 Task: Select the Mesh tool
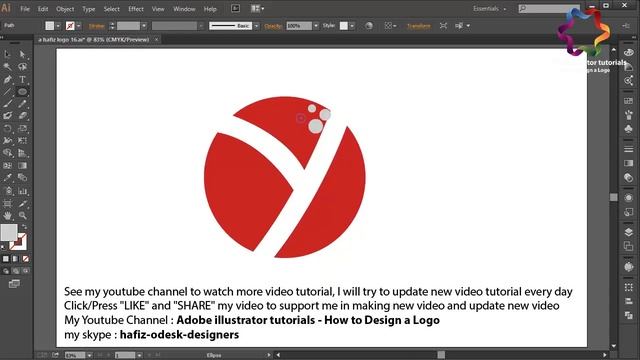pos(7,166)
